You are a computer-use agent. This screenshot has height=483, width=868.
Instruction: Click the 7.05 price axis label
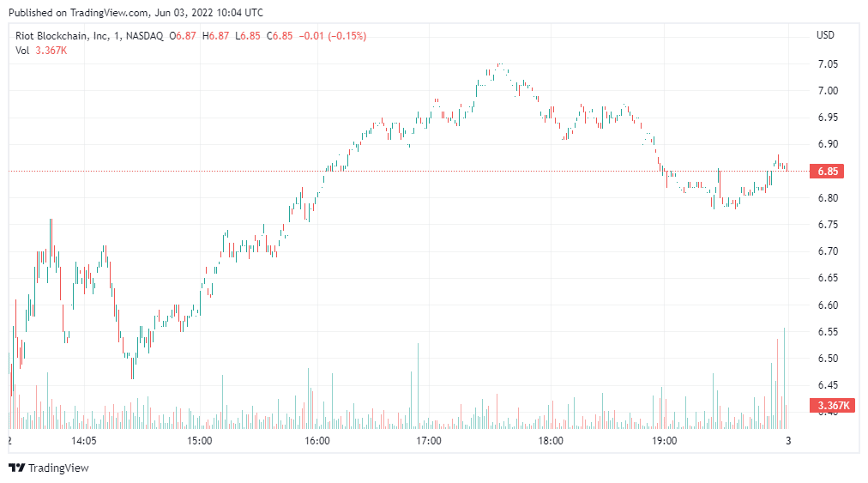[x=827, y=64]
